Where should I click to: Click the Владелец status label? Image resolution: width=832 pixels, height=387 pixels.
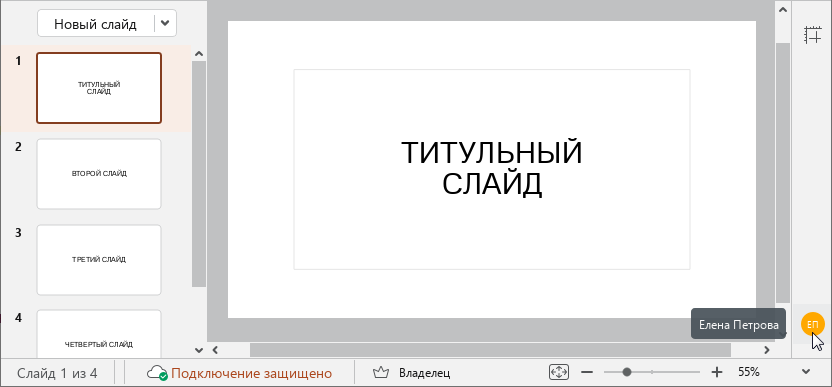[x=425, y=373]
